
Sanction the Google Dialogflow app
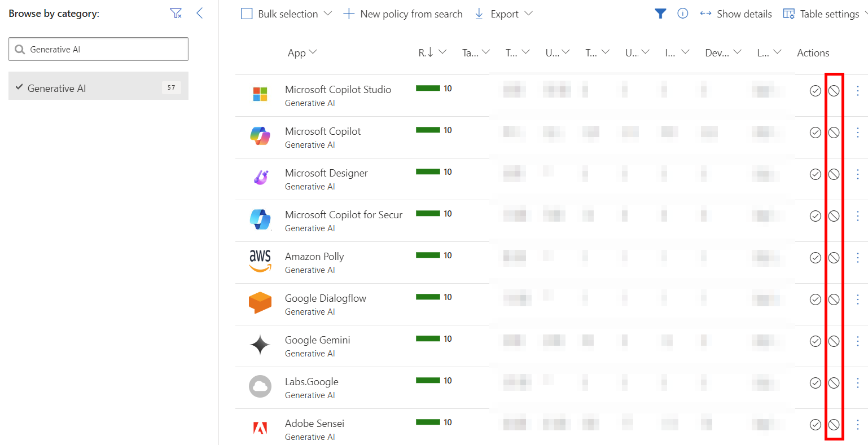pyautogui.click(x=815, y=299)
